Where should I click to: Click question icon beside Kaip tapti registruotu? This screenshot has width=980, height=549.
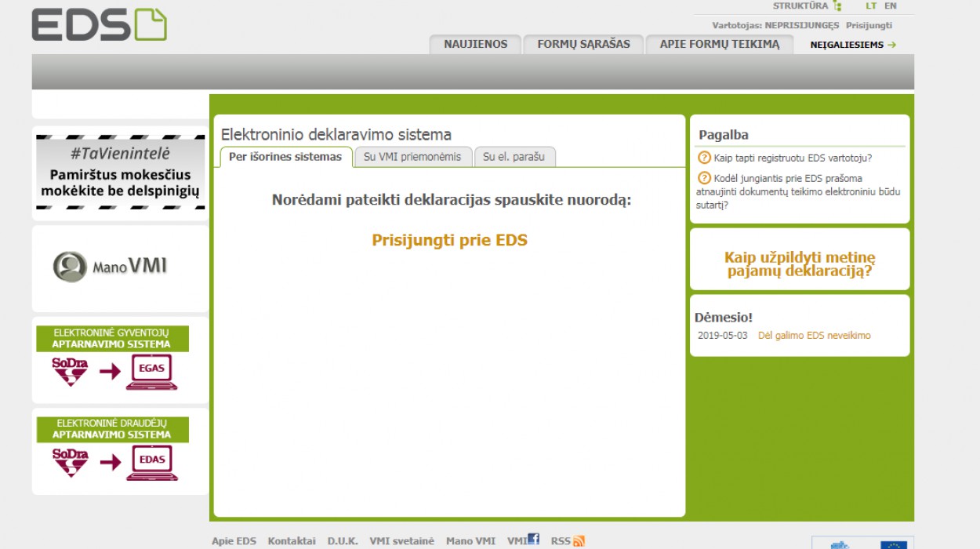click(704, 158)
